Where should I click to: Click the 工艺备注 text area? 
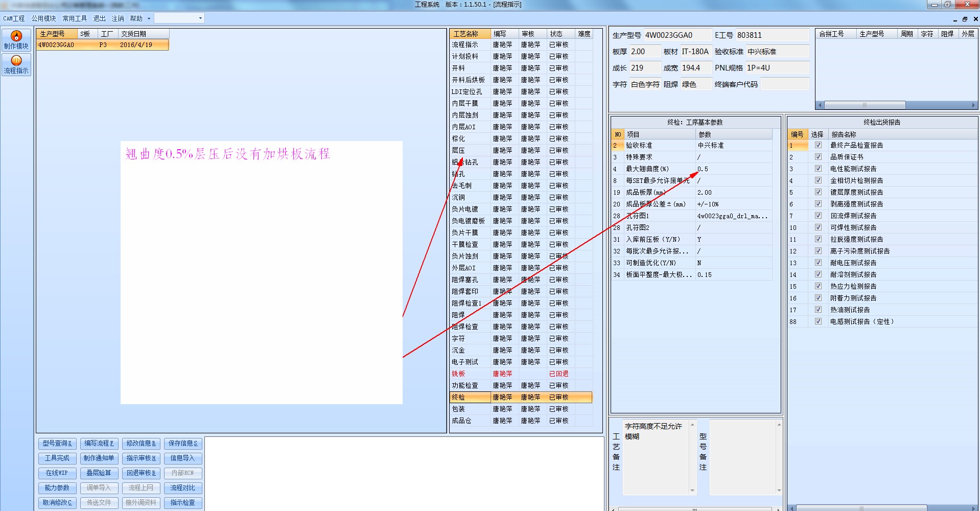pyautogui.click(x=656, y=457)
